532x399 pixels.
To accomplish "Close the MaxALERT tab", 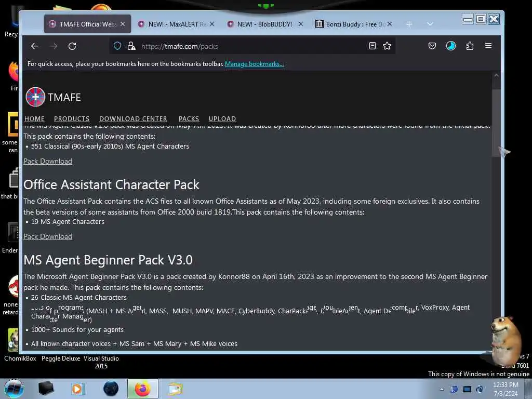I will coord(212,24).
